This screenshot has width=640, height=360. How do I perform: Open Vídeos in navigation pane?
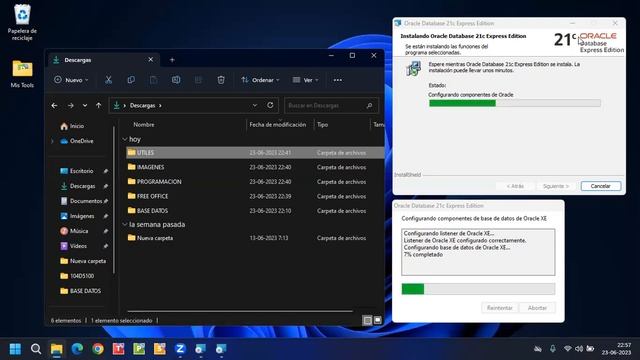[74, 246]
